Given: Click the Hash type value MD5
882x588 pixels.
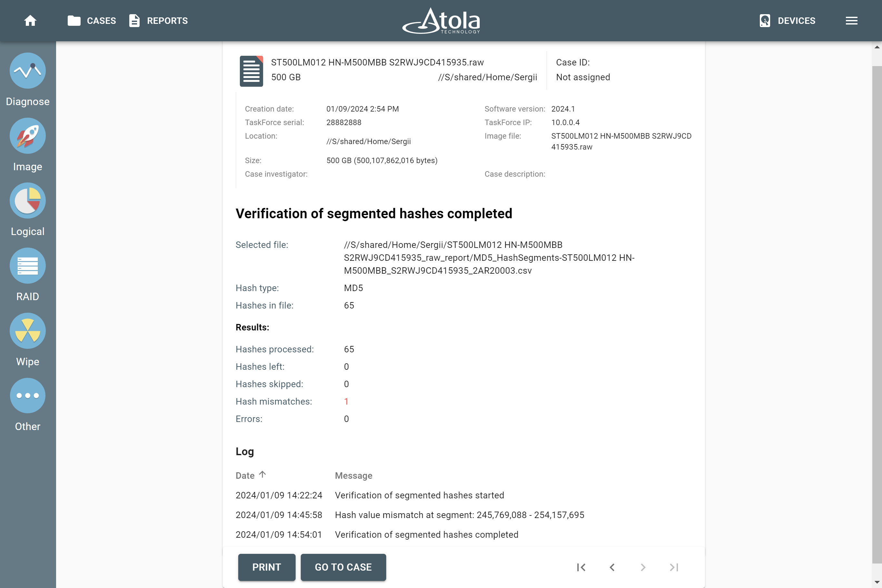Looking at the screenshot, I should click(353, 288).
